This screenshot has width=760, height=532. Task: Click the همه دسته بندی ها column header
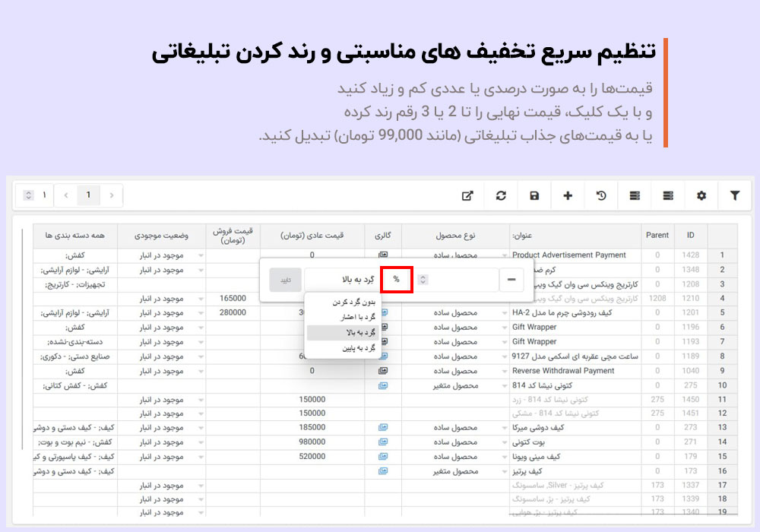click(x=75, y=236)
